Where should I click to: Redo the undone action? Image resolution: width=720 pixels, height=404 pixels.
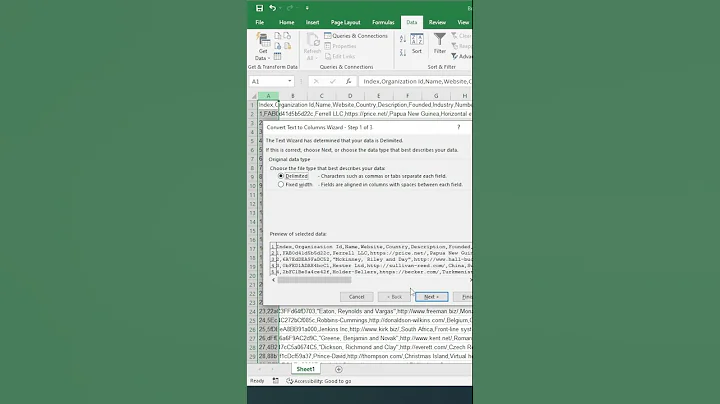(x=290, y=8)
